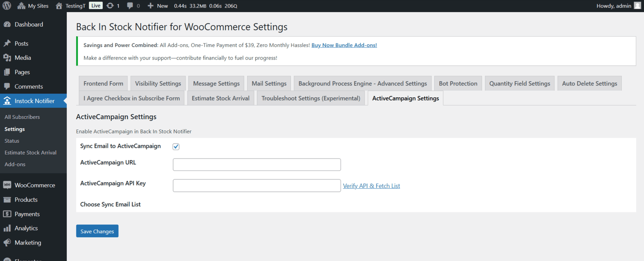Click Save Changes button
Image resolution: width=644 pixels, height=261 pixels.
[x=97, y=231]
